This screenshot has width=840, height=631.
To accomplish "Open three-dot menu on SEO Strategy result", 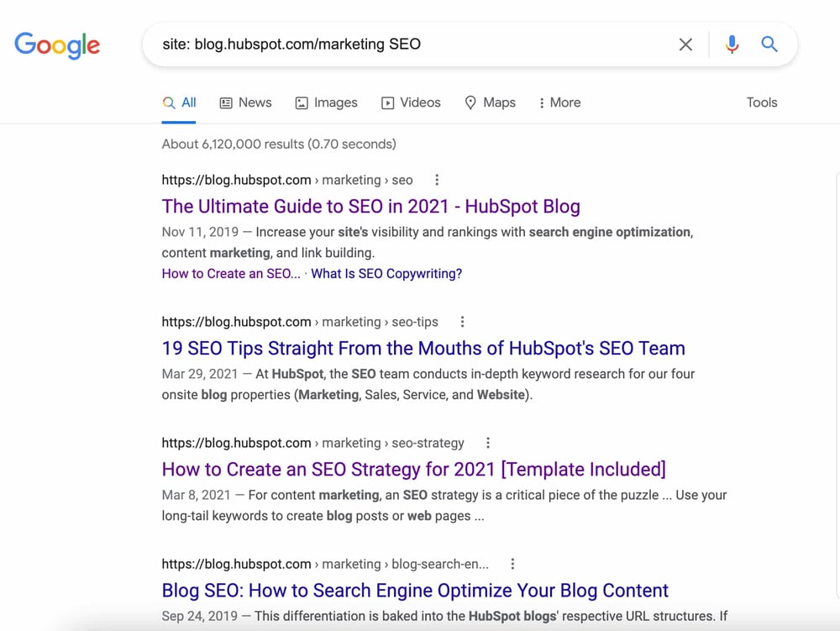I will pyautogui.click(x=487, y=443).
